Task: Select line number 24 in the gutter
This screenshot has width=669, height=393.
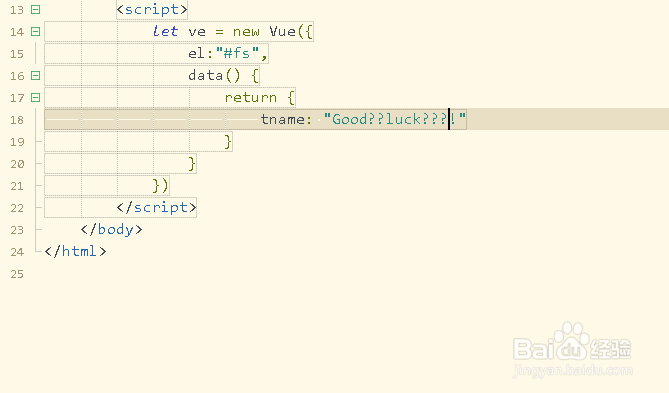Action: coord(17,252)
